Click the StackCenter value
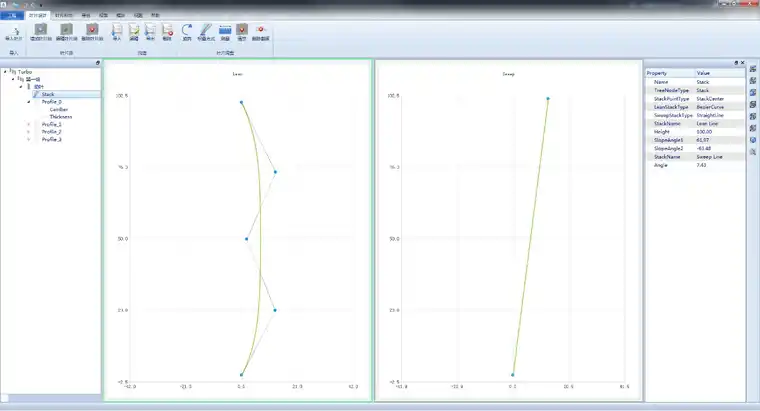The image size is (760, 411). coord(710,99)
